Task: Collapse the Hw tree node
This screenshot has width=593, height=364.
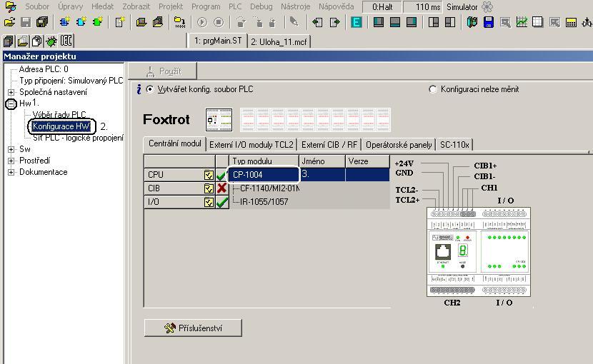Action: (x=11, y=103)
